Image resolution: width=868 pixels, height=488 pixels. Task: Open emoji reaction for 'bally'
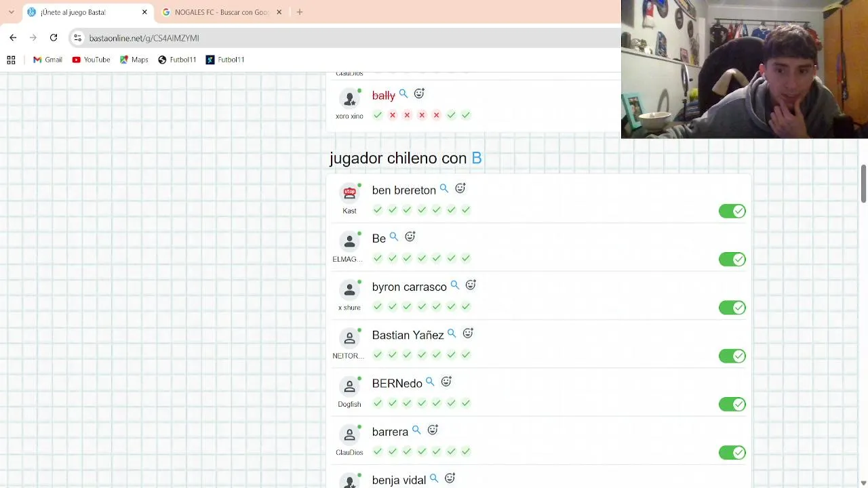419,93
